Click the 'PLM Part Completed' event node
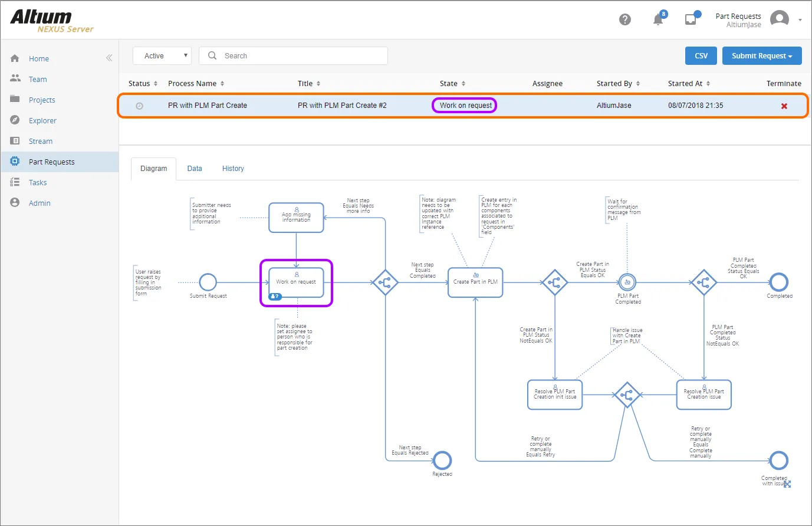 (627, 282)
